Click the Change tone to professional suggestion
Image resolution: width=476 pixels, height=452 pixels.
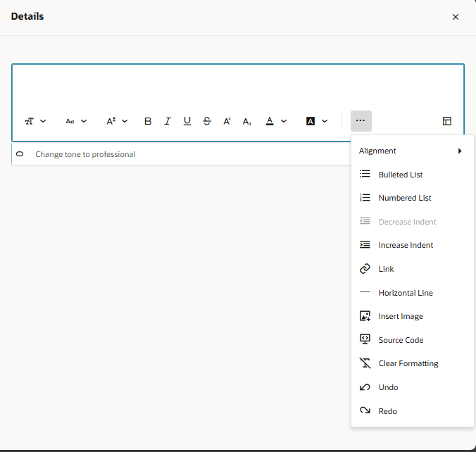85,154
